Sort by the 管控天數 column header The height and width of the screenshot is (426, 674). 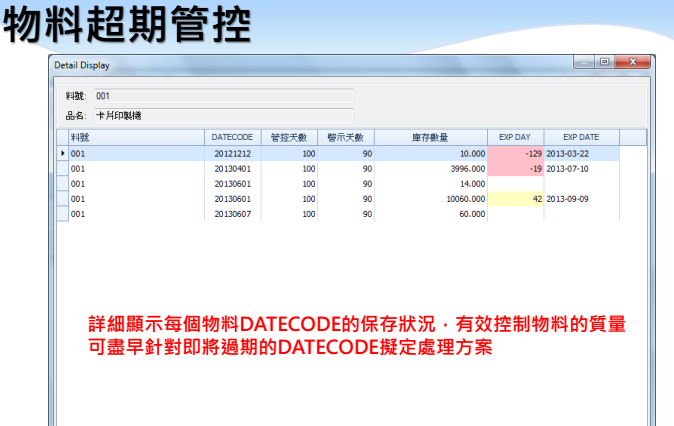[287, 137]
